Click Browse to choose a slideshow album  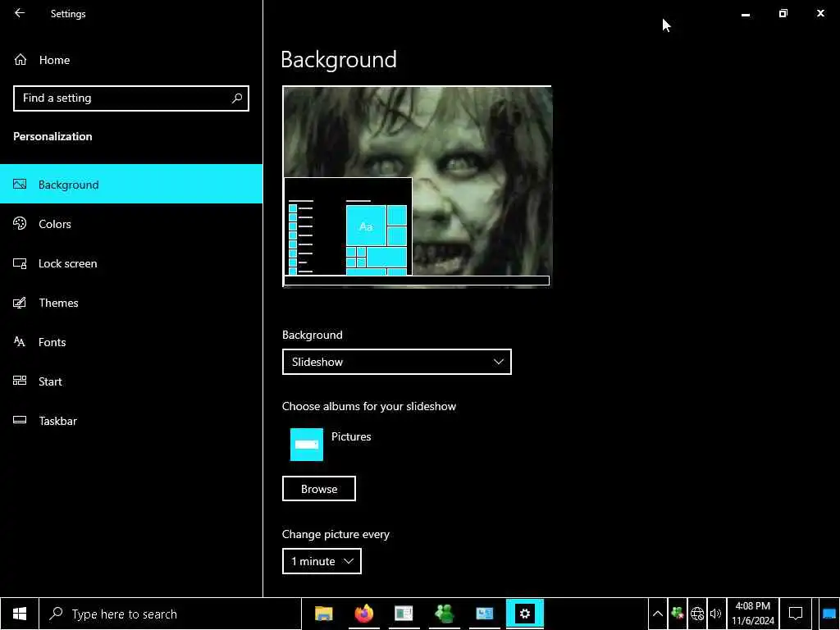[319, 489]
